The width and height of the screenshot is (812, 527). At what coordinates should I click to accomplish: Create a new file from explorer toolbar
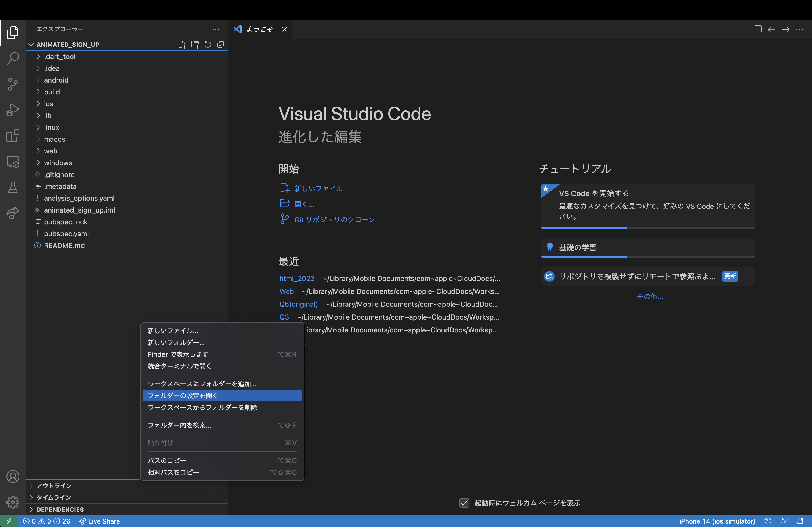click(182, 44)
